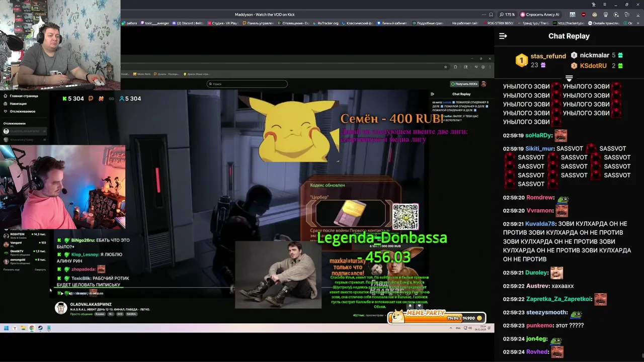Click 'Получить KICKs' button in inner window
Viewport: 644px width, 362px height.
(x=464, y=84)
